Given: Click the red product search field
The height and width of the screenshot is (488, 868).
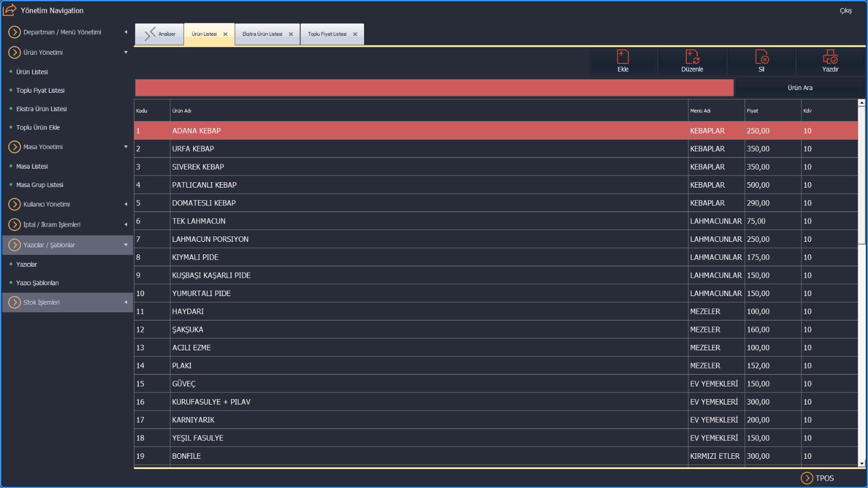Looking at the screenshot, I should (x=434, y=88).
